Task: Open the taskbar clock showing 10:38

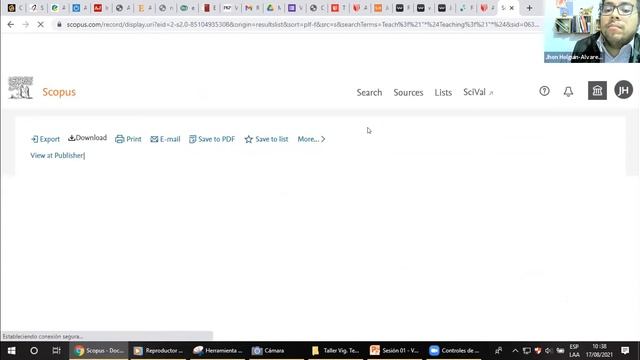Action: 599,351
